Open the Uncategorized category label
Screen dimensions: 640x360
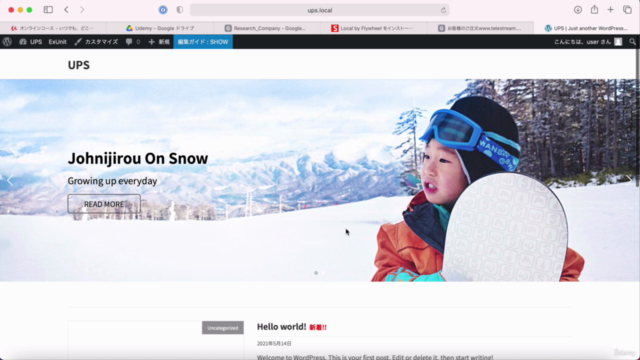pyautogui.click(x=223, y=328)
